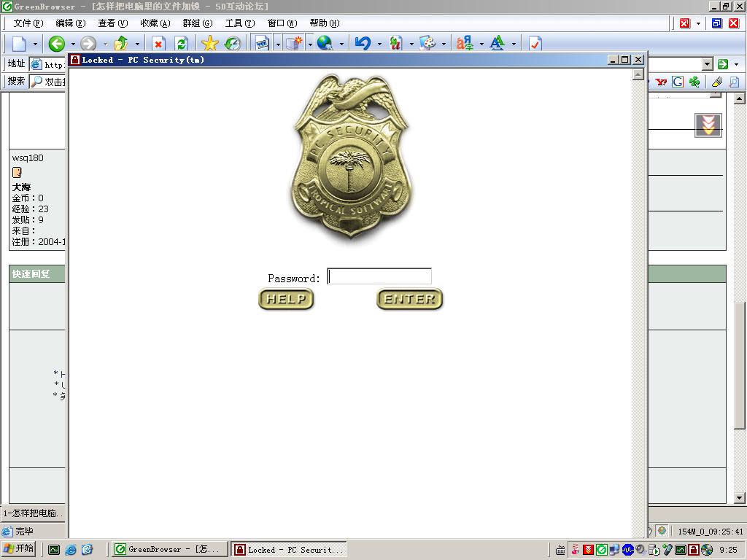The image size is (747, 560).
Task: Click the Password input field
Action: (x=379, y=276)
